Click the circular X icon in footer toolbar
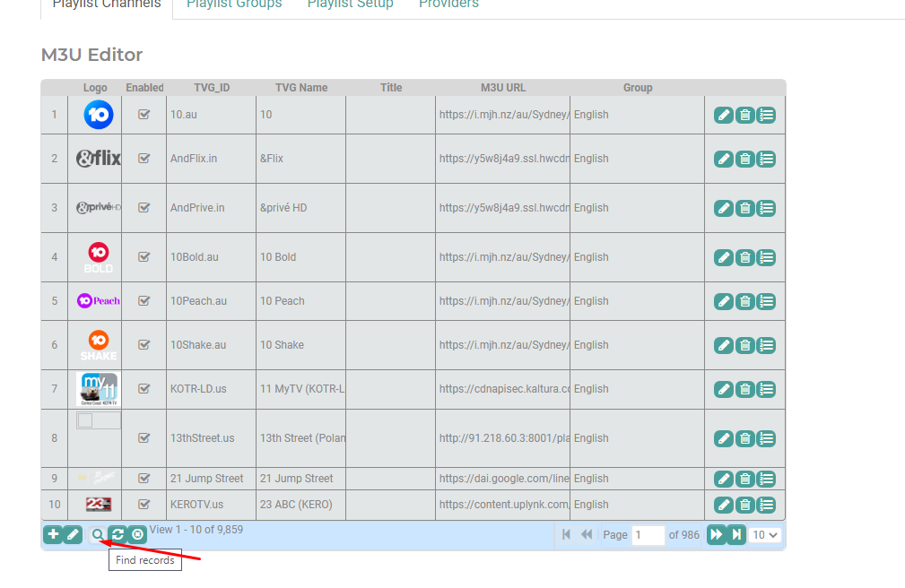 coord(137,534)
